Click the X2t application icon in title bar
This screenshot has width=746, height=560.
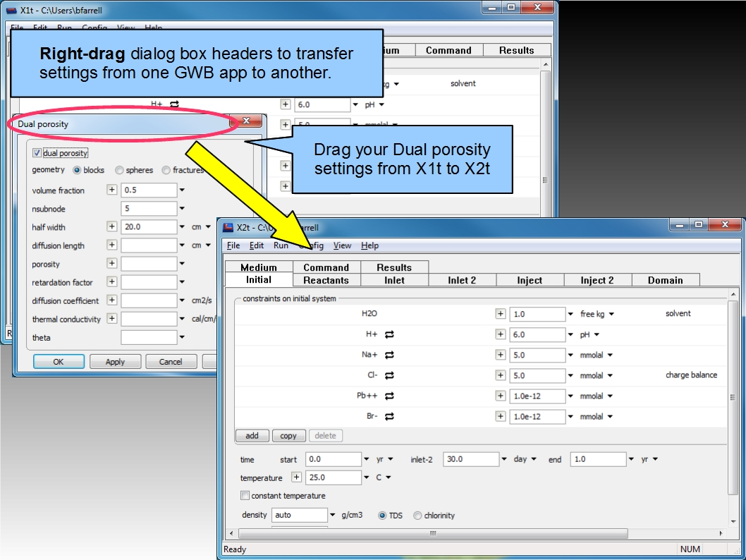click(228, 227)
